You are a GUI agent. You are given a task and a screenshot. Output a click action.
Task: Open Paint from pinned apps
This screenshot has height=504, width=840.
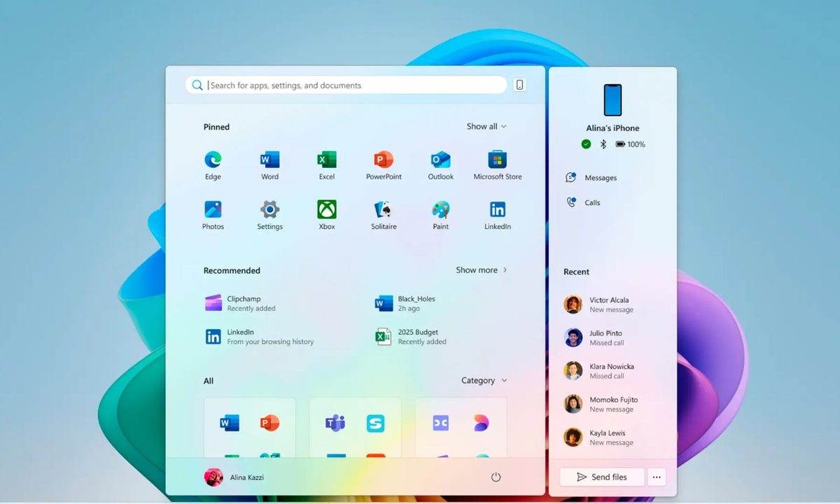(x=440, y=210)
